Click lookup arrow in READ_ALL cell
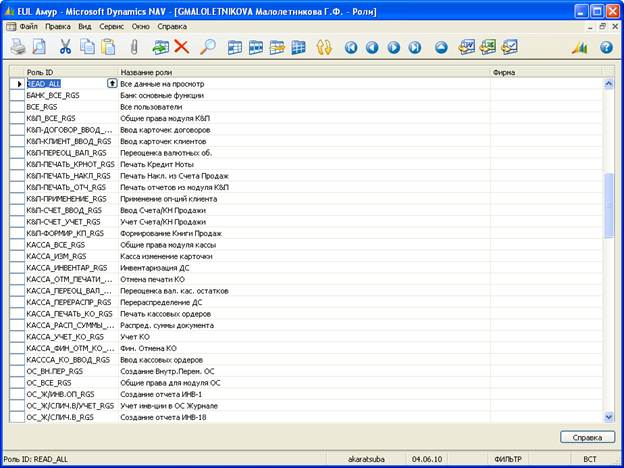Image resolution: width=624 pixels, height=468 pixels. (112, 83)
